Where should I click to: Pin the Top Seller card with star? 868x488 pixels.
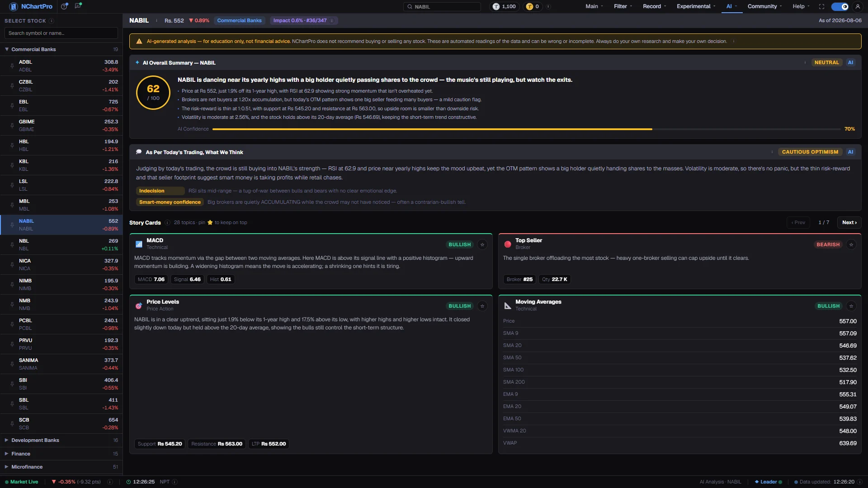tap(851, 244)
